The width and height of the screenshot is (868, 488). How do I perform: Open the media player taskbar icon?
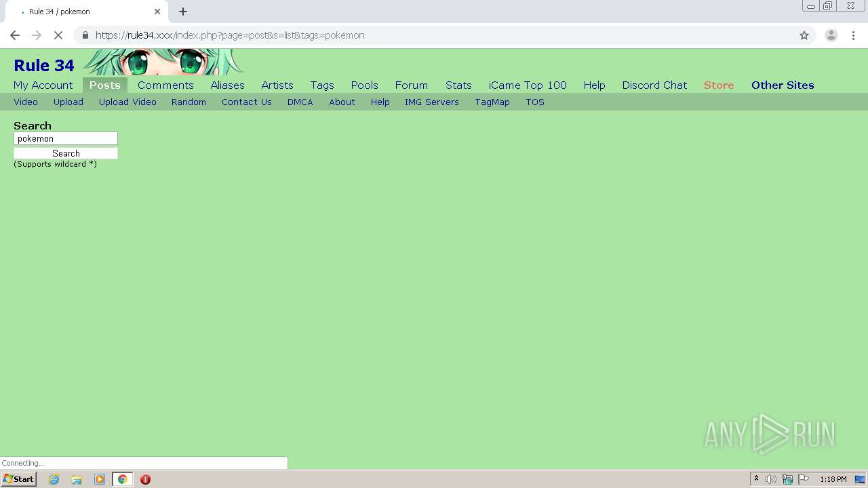(100, 479)
